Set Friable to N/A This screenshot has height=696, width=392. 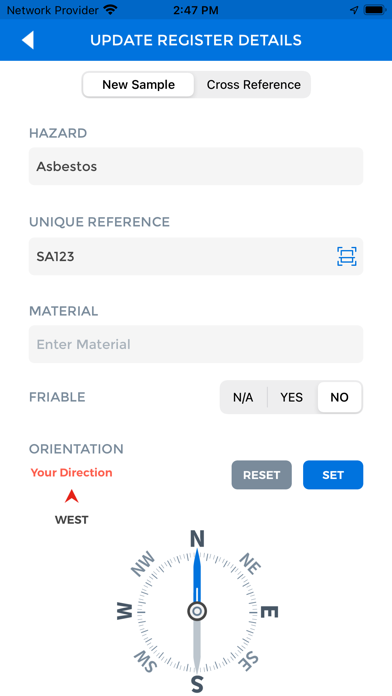[x=243, y=397]
